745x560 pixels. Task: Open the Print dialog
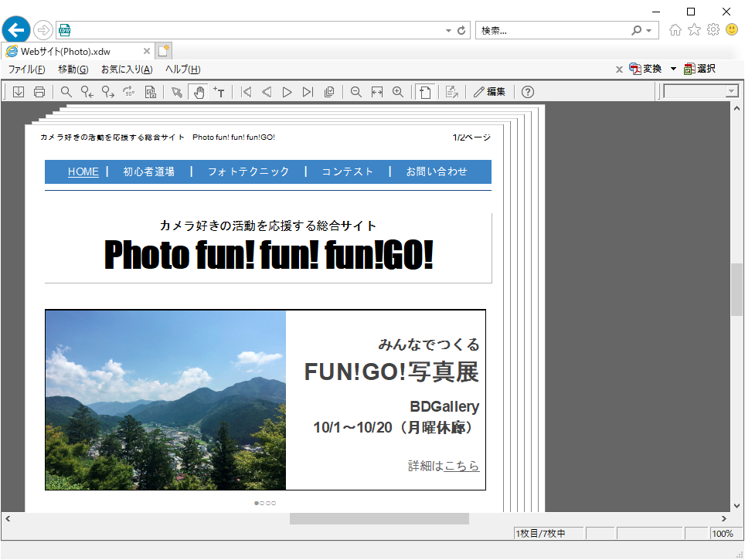[39, 92]
